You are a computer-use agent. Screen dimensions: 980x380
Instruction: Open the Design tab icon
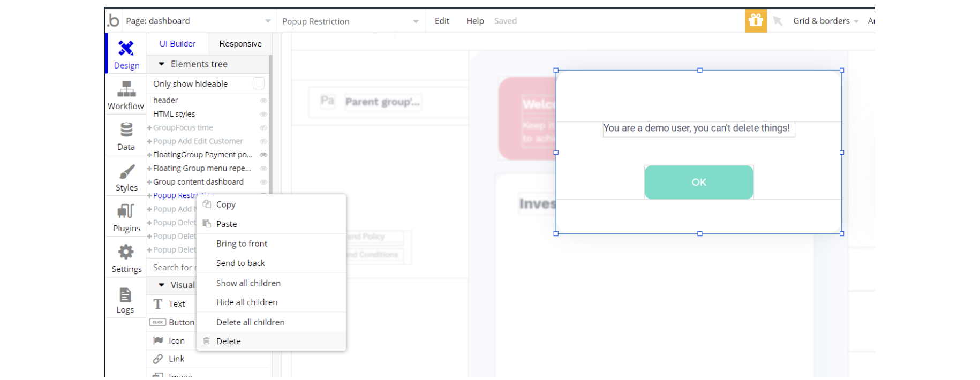pyautogui.click(x=126, y=49)
